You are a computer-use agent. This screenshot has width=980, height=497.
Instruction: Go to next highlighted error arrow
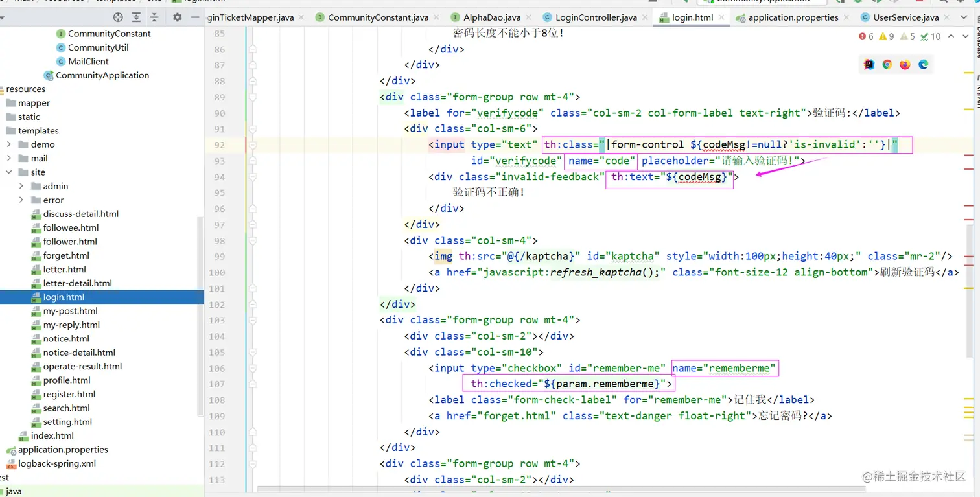click(x=967, y=36)
